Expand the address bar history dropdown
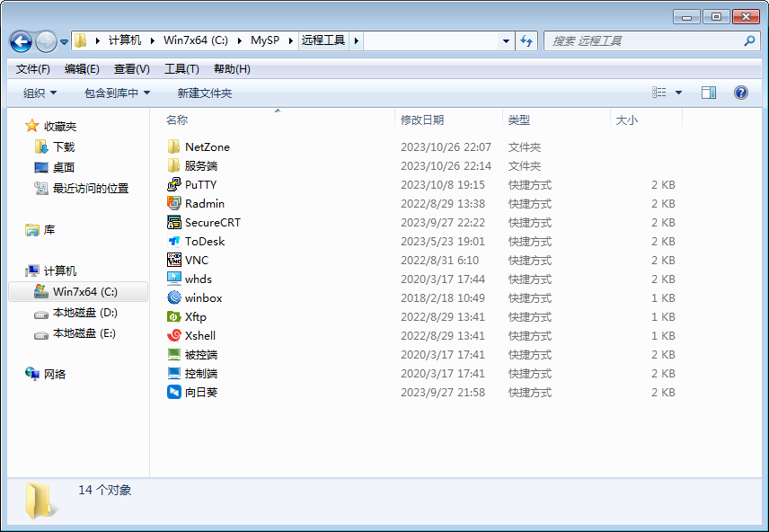 506,41
